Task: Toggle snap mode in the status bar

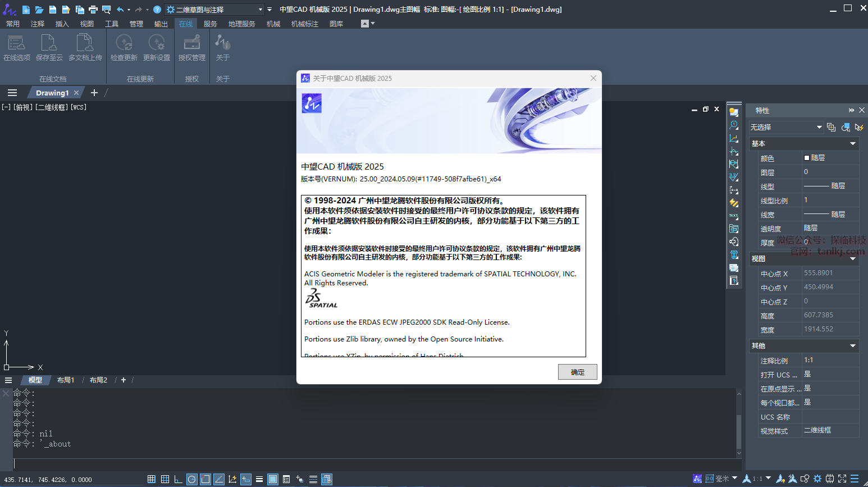Action: pyautogui.click(x=152, y=479)
